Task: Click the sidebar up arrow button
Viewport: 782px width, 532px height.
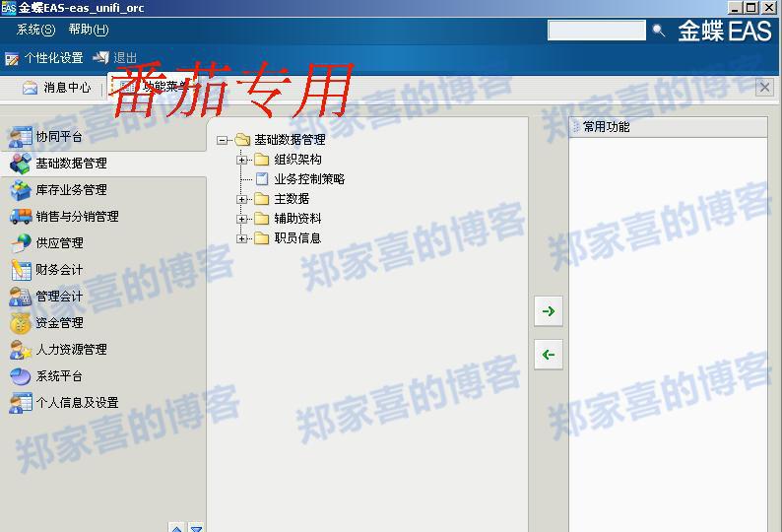Action: 177,527
